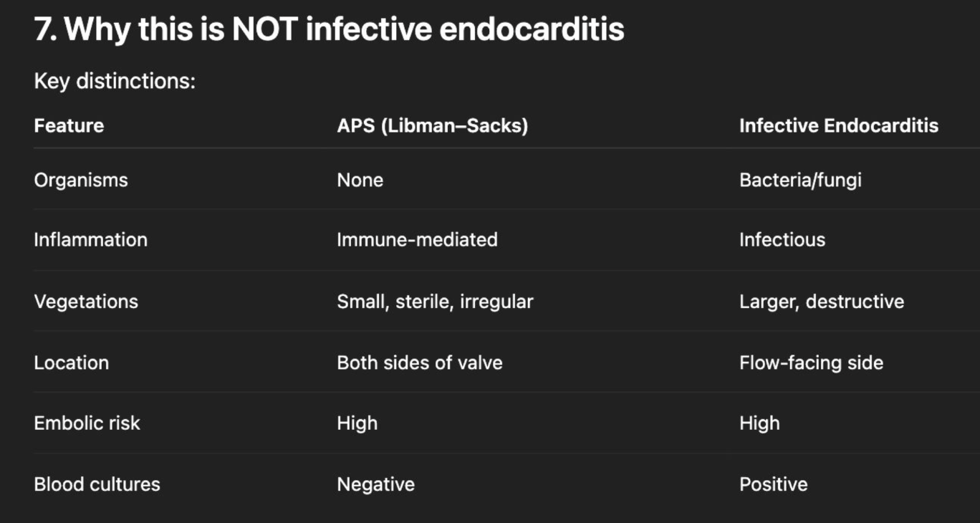Click the "APS (Libman–Sacks)" column header
The height and width of the screenshot is (523, 980).
click(x=432, y=126)
